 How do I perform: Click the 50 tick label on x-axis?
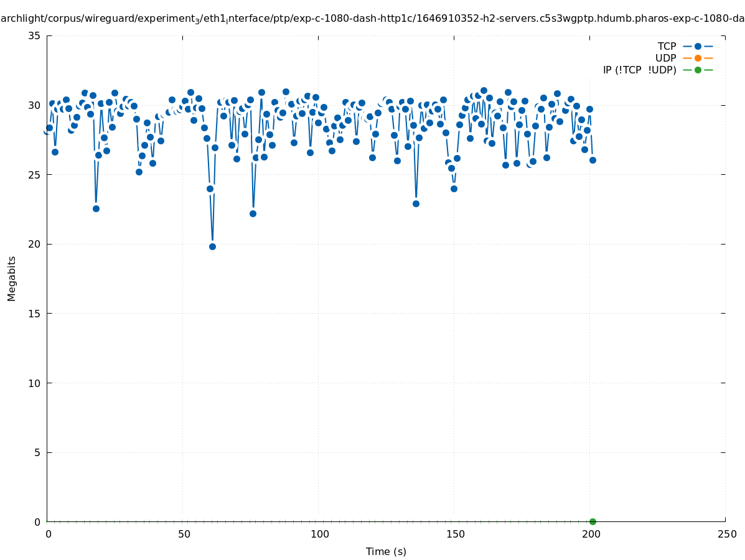(x=184, y=534)
